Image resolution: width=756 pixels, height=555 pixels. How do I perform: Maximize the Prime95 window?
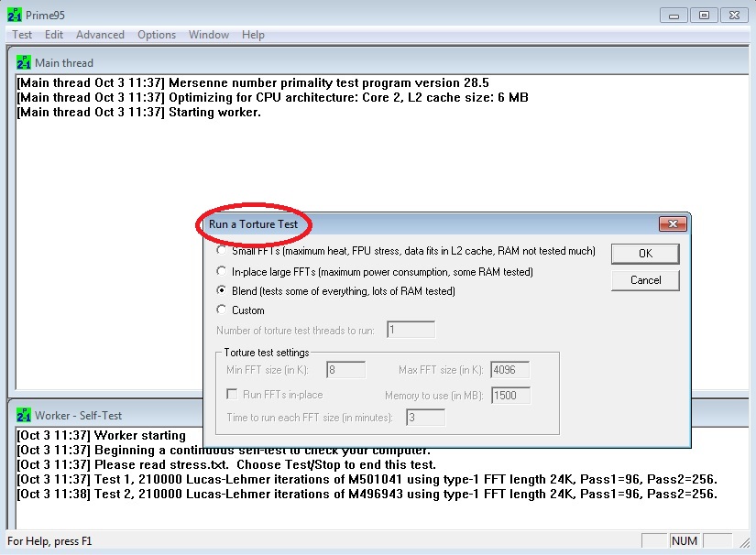[704, 16]
